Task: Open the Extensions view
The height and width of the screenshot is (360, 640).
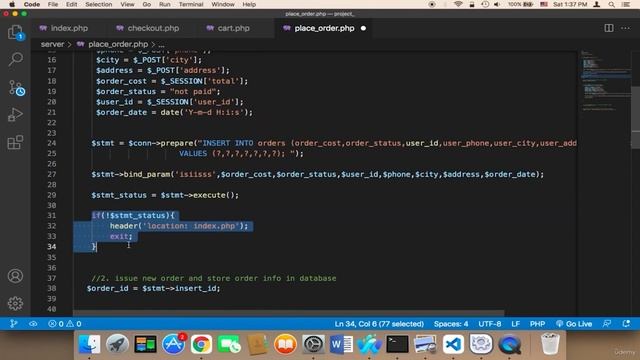Action: [16, 142]
